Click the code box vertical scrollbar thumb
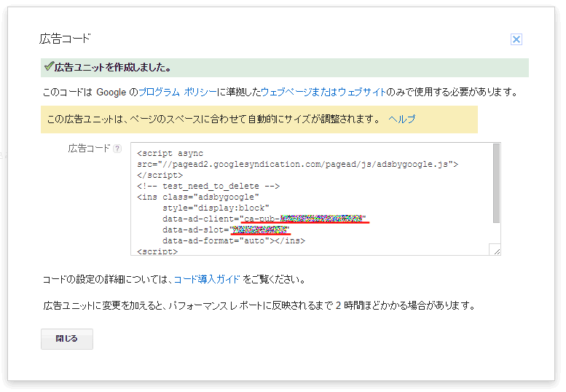The image size is (566, 392). pos(496,182)
